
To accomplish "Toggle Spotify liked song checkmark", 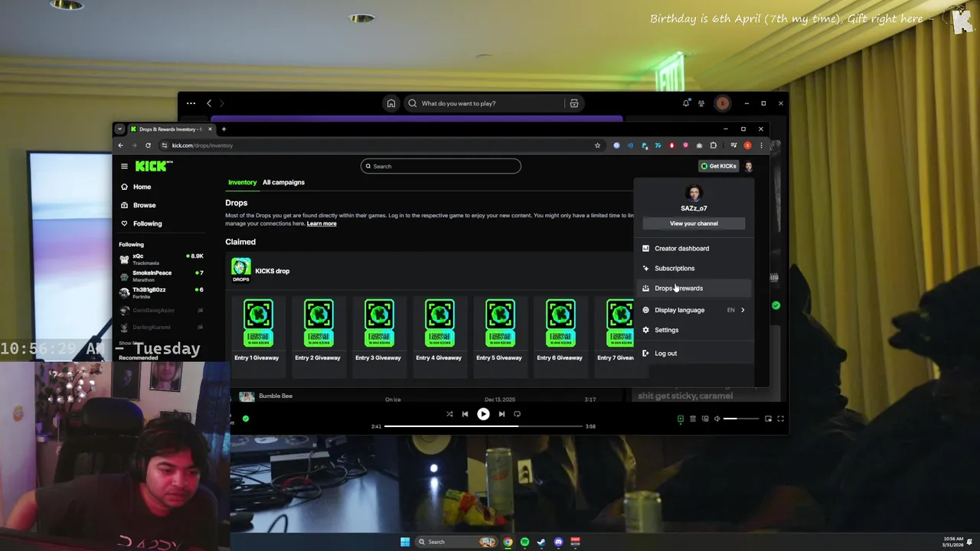I will click(245, 419).
